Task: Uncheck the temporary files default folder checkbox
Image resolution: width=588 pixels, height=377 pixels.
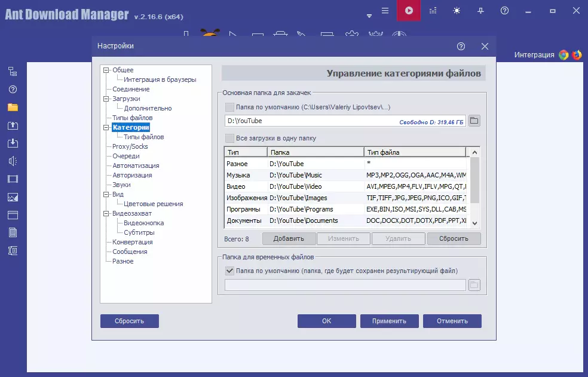Action: [229, 271]
